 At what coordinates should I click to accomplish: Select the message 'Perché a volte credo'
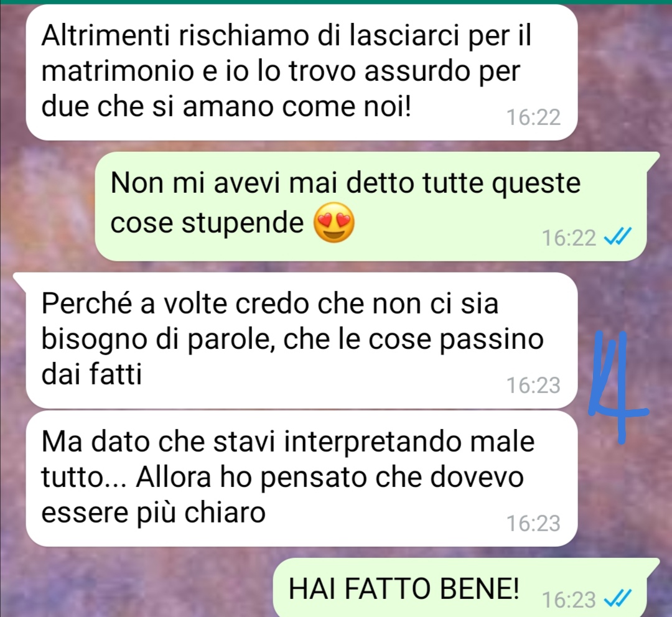click(x=302, y=341)
